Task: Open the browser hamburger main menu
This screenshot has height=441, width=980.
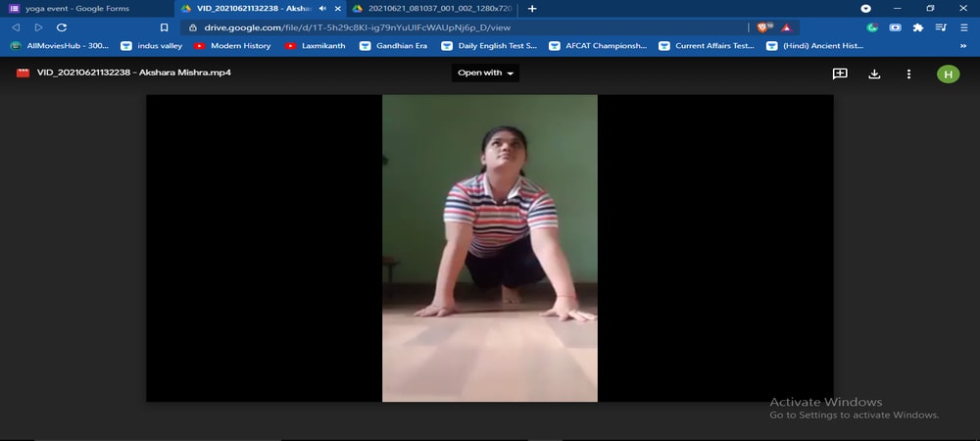Action: 963,27
